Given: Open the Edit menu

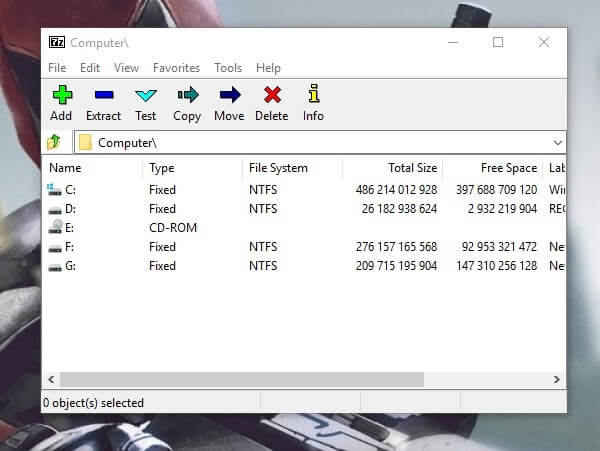Looking at the screenshot, I should tap(90, 68).
